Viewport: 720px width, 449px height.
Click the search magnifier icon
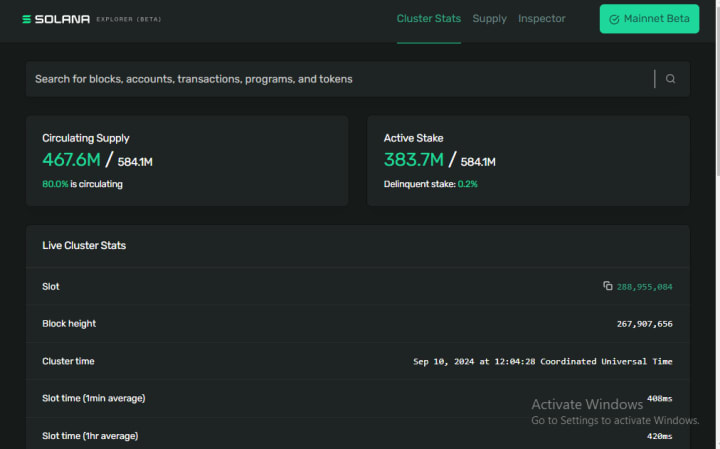pyautogui.click(x=670, y=79)
